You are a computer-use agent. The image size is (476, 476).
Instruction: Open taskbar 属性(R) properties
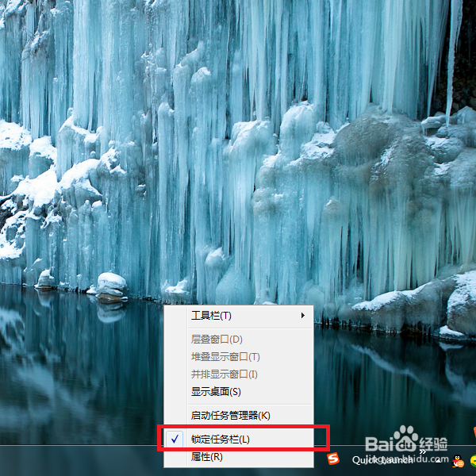[238, 457]
